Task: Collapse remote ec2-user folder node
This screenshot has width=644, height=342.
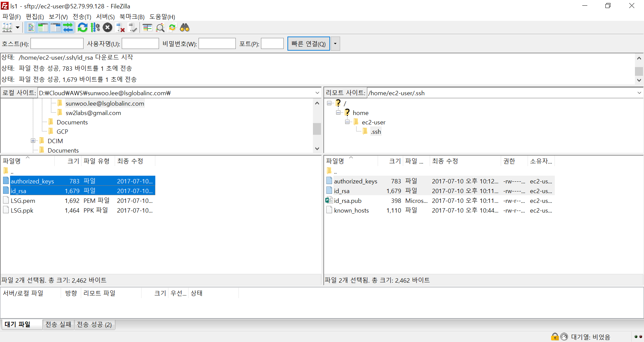Action: coord(347,122)
